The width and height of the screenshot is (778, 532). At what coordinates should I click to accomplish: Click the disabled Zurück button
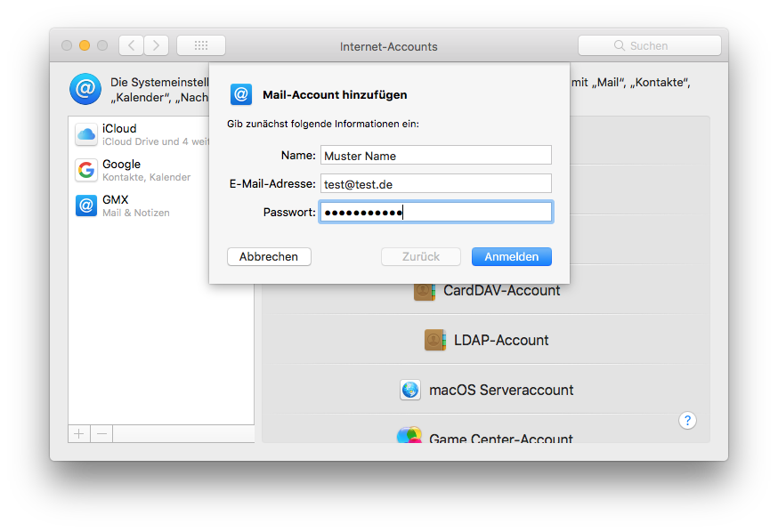click(420, 256)
